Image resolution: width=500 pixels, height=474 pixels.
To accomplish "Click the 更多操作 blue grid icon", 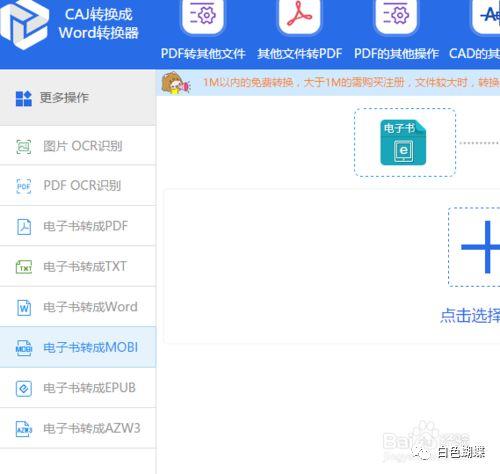I will pyautogui.click(x=24, y=98).
